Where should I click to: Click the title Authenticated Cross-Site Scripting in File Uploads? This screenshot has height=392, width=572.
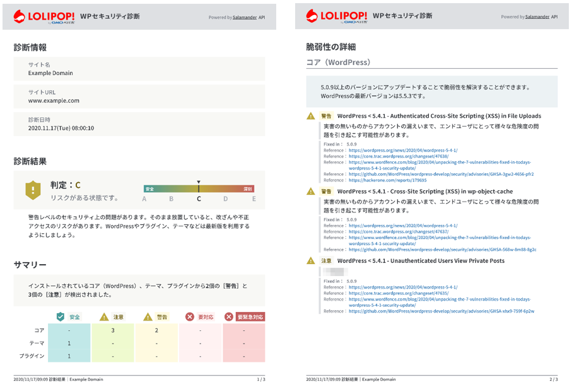[x=439, y=116]
